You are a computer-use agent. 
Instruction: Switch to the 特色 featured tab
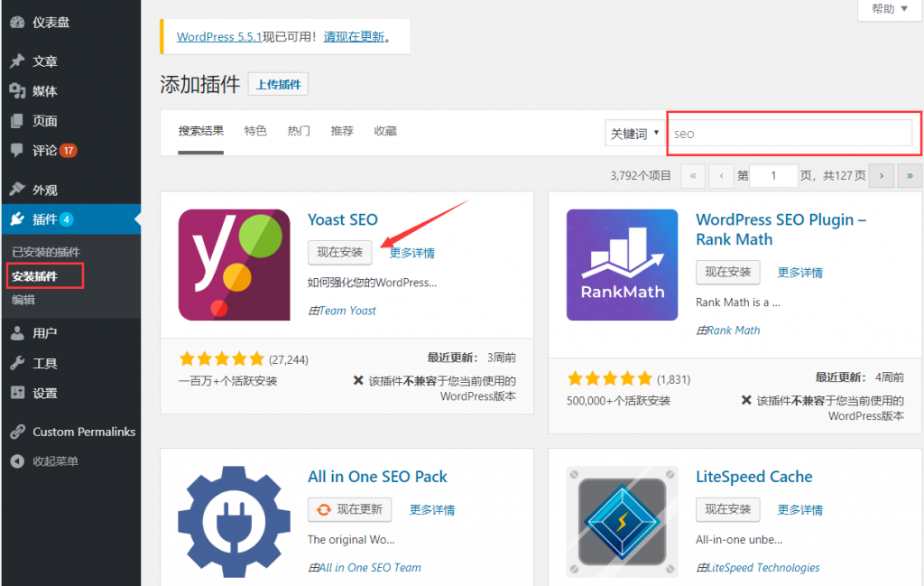coord(255,131)
